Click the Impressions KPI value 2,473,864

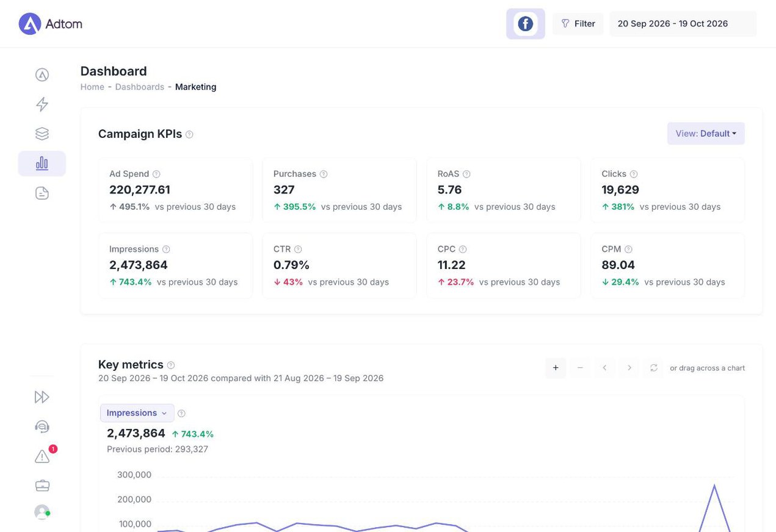pos(139,265)
